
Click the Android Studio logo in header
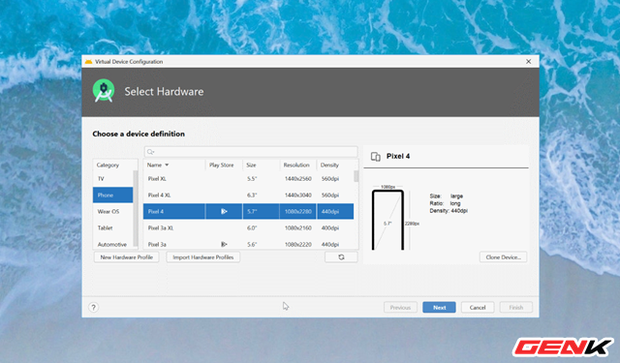(x=104, y=91)
